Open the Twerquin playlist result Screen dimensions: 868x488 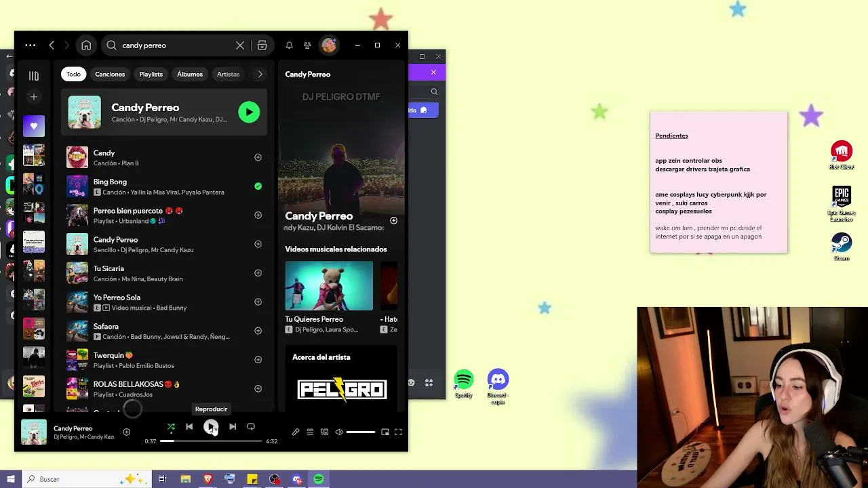pos(163,360)
